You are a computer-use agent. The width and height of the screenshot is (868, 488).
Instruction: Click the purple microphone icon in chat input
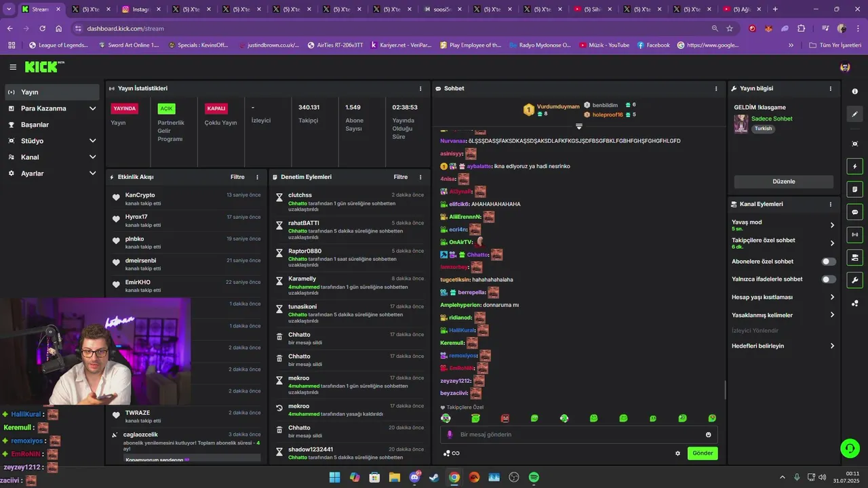(450, 434)
